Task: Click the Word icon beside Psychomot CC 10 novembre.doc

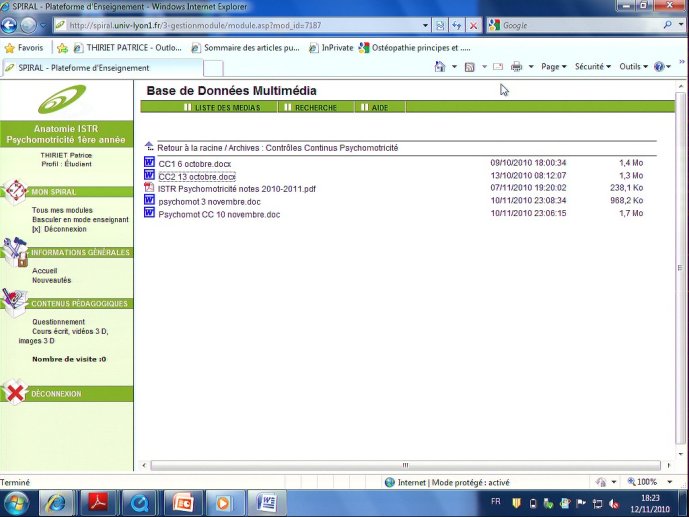Action: 149,213
